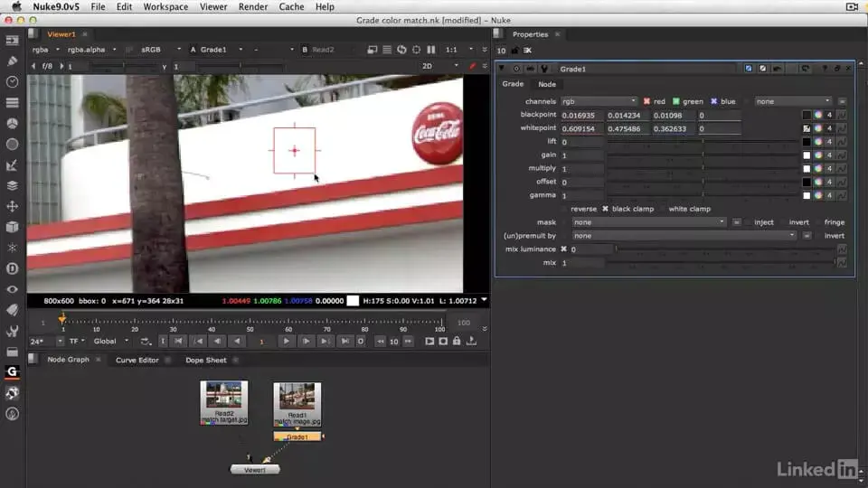The image size is (868, 488).
Task: Clear all panels in Properties bin
Action: tap(527, 51)
